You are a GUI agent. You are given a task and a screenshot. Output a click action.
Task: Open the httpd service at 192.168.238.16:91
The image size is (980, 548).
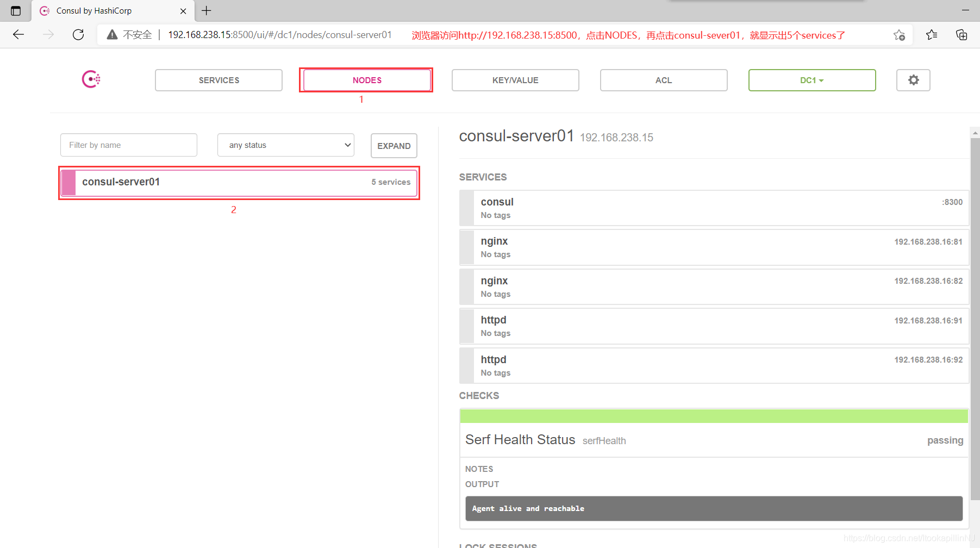coord(714,326)
